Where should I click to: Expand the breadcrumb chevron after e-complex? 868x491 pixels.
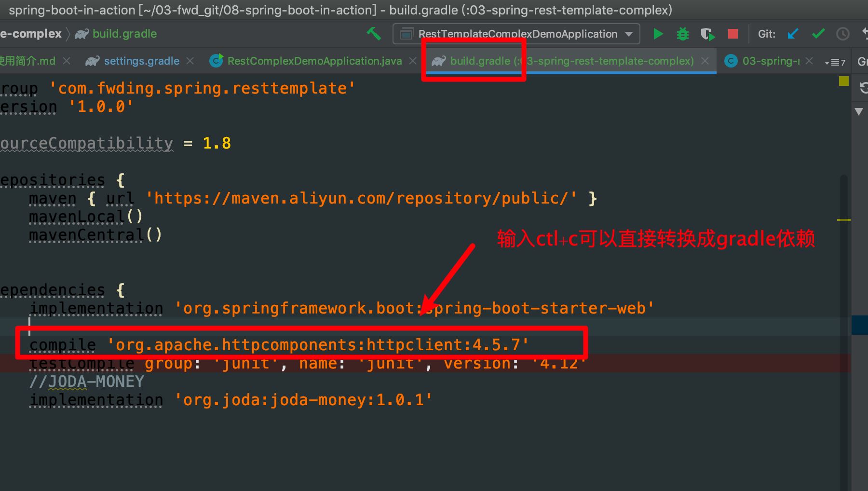[x=67, y=34]
